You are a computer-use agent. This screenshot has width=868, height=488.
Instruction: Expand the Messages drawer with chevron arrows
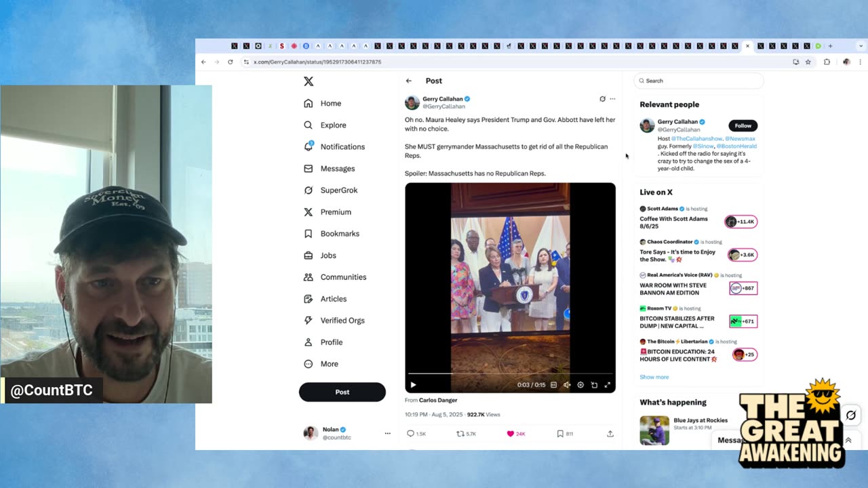coord(848,440)
